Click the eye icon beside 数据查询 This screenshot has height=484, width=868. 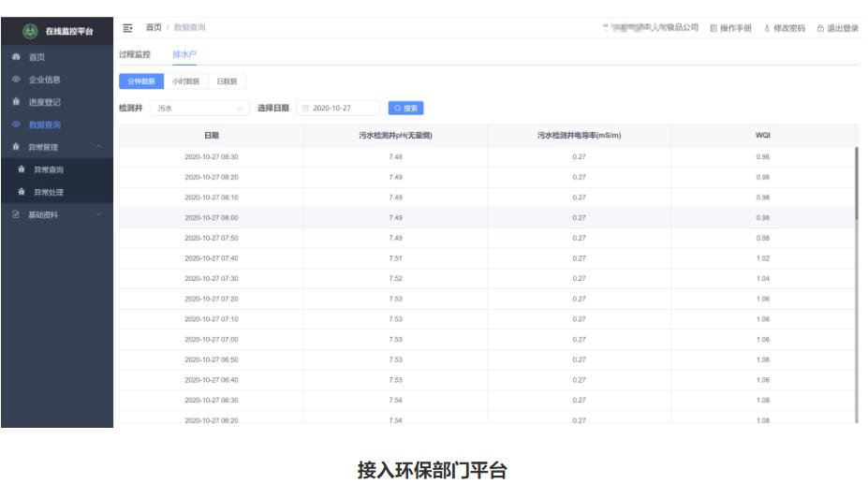pos(16,124)
